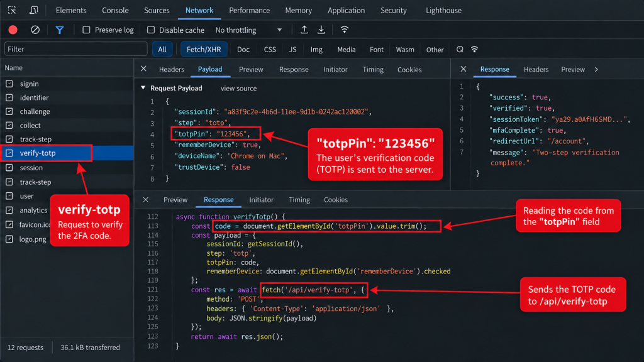Open the Preview tab next to Payload

(x=251, y=69)
